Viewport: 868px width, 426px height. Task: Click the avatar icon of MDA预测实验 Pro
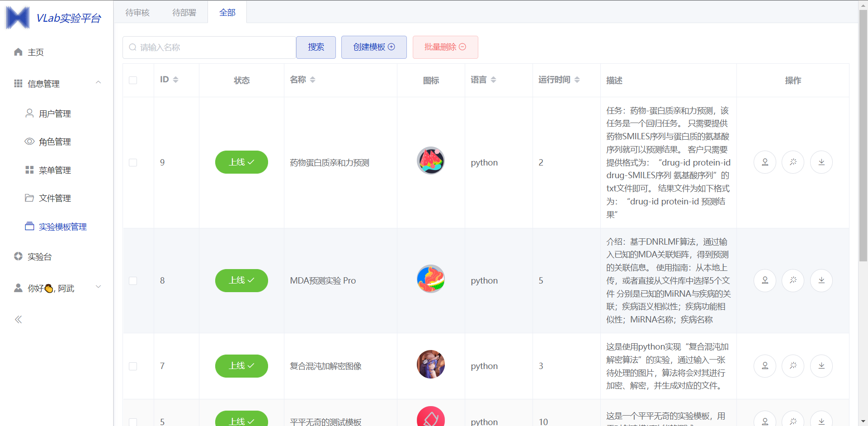click(431, 279)
